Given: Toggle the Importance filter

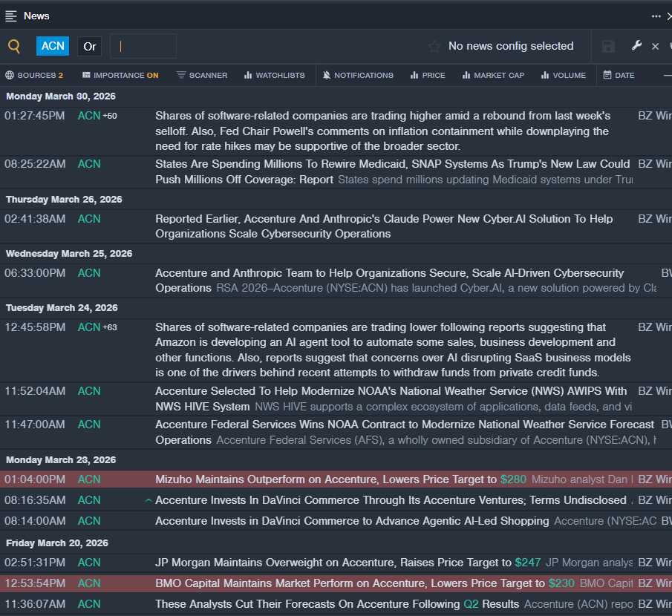Looking at the screenshot, I should pos(120,75).
